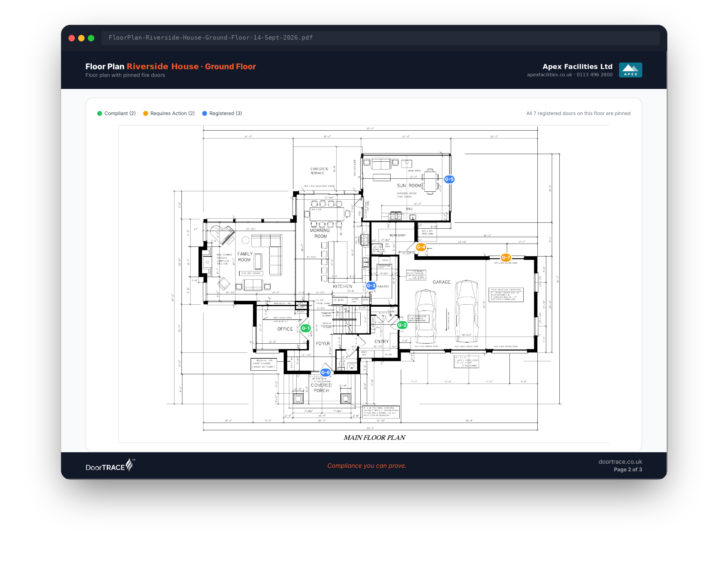Select the G-2 green door pin

pyautogui.click(x=402, y=325)
